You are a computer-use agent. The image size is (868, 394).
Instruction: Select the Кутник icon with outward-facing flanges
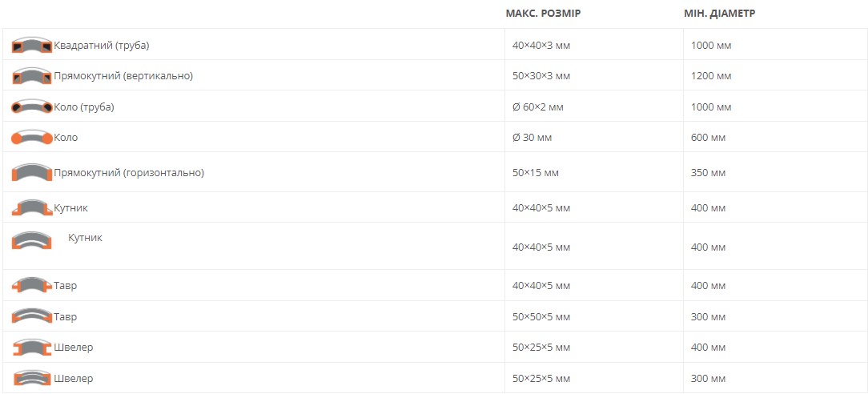click(32, 207)
